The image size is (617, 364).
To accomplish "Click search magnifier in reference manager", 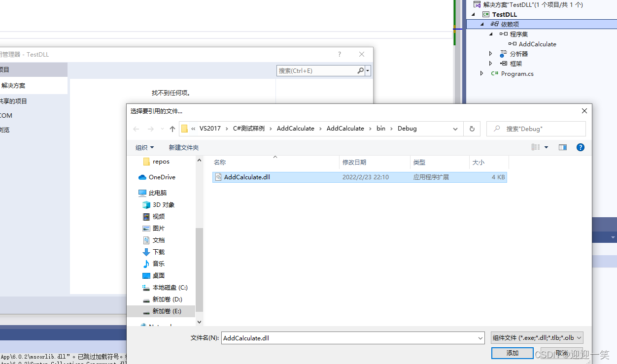I will pyautogui.click(x=360, y=71).
